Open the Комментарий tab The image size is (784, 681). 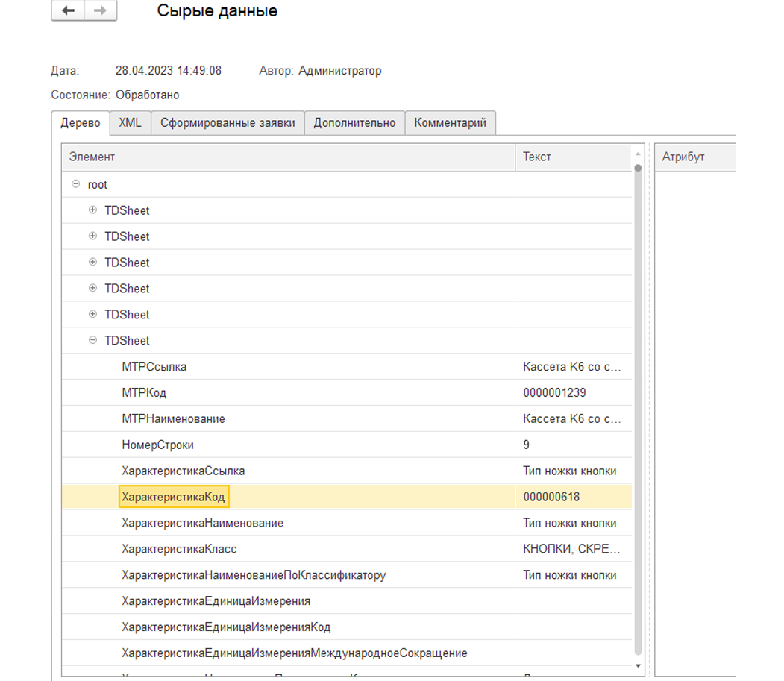pos(450,123)
